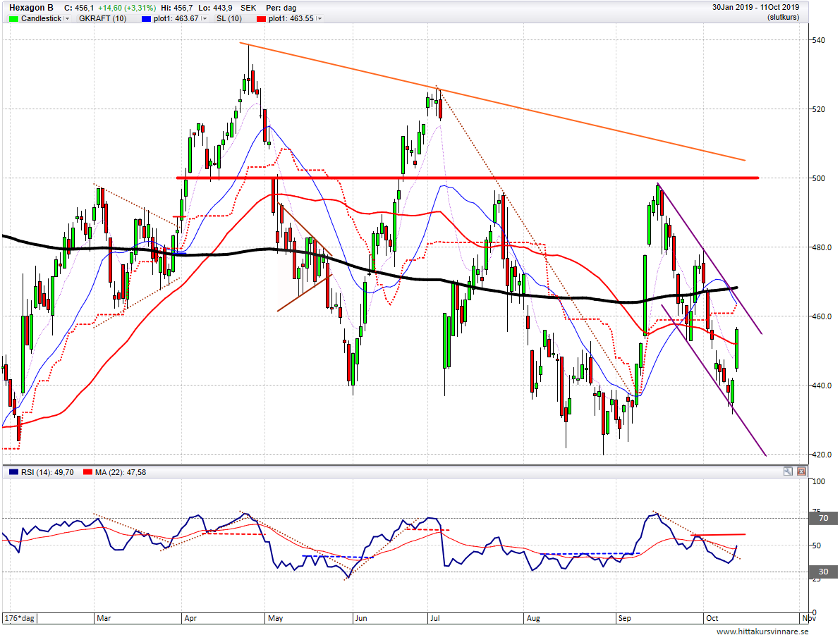
Task: Click the blue plot1 color swatch
Action: click(146, 19)
